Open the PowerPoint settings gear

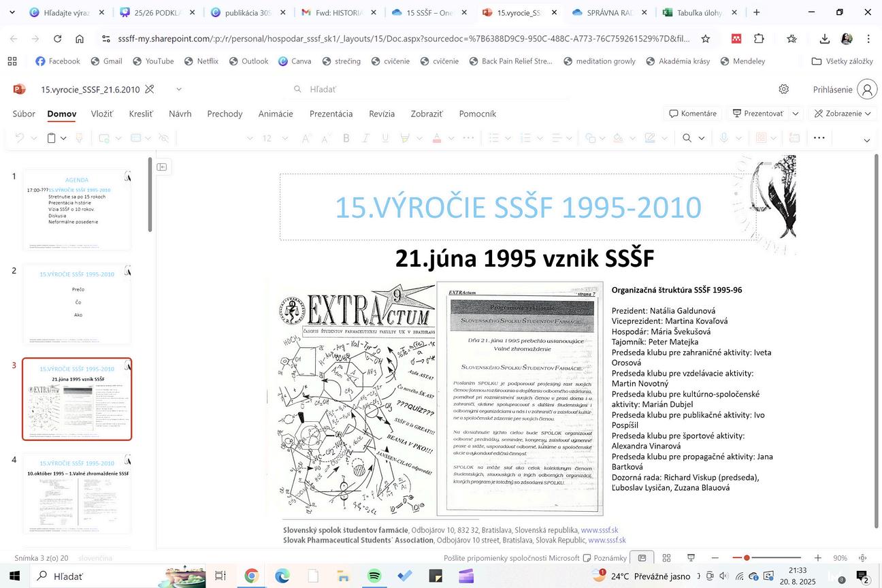point(784,89)
